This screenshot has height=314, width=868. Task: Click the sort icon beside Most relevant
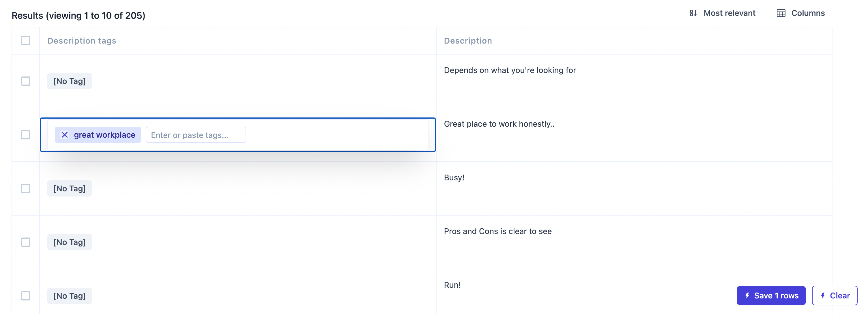693,13
